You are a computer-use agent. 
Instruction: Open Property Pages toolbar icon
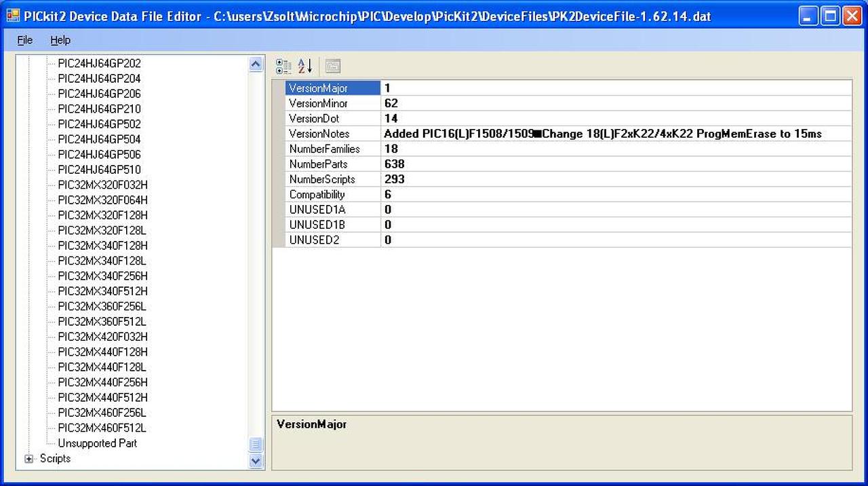pos(332,66)
